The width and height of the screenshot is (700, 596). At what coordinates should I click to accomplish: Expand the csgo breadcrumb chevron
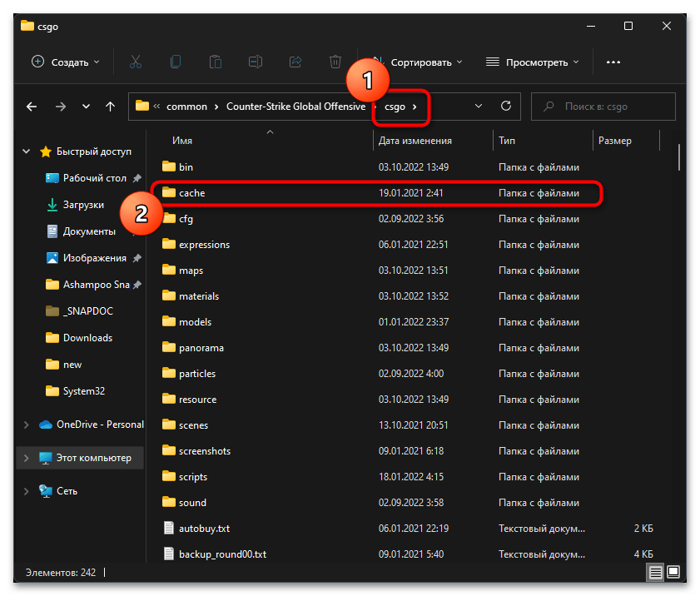point(415,107)
